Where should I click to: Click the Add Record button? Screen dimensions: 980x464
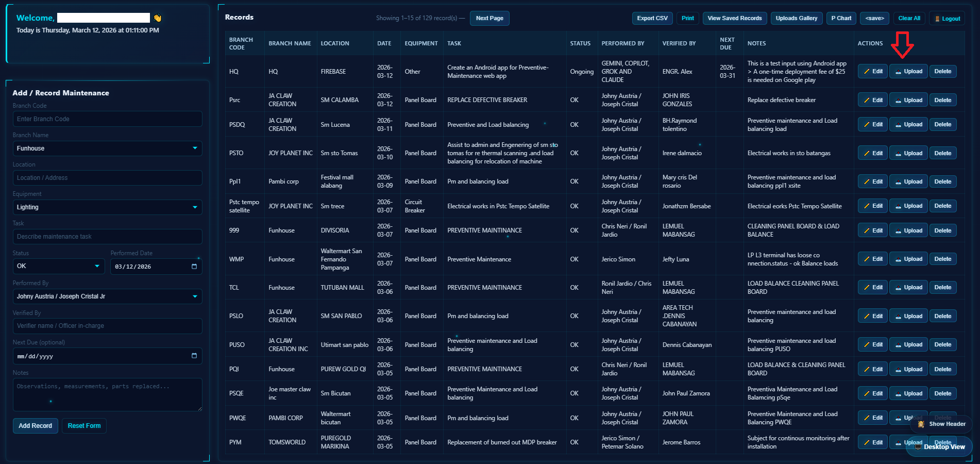click(x=35, y=426)
